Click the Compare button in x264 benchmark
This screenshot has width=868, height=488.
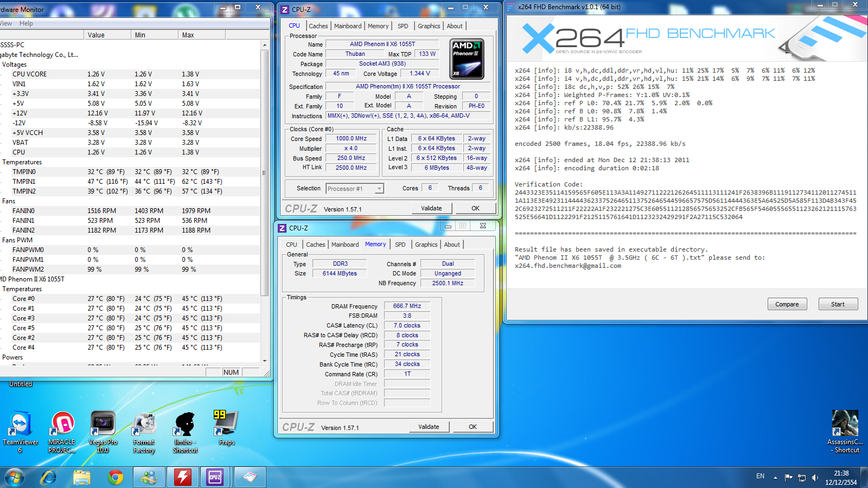click(787, 304)
